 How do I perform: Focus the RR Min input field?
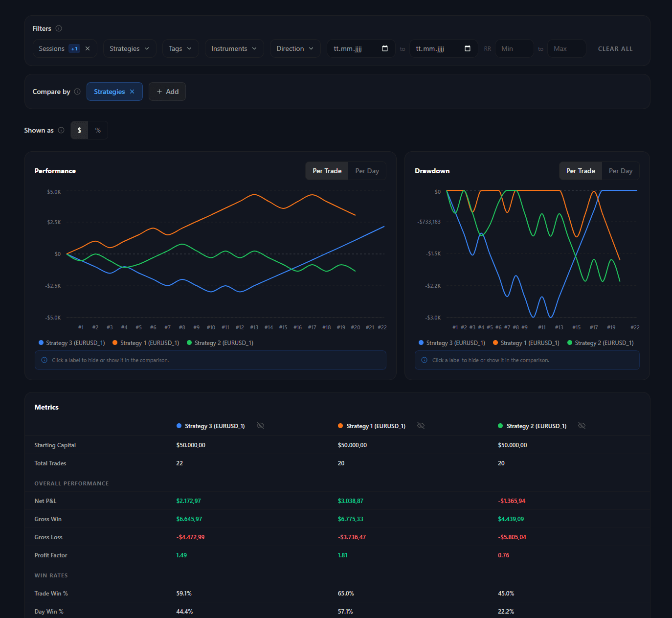click(x=515, y=48)
